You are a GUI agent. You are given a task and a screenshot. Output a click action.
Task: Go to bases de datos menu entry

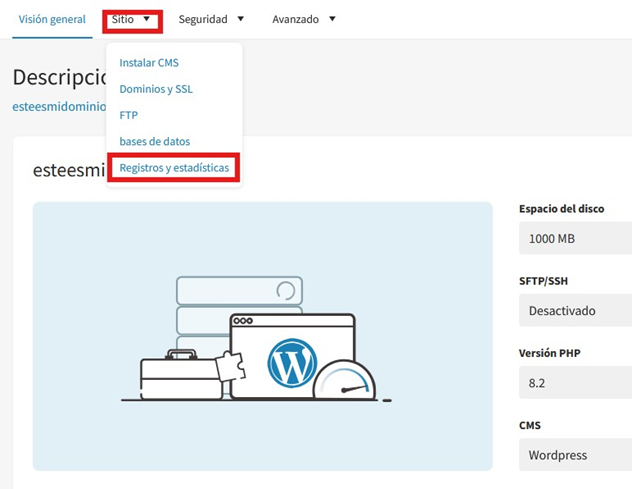click(x=155, y=141)
